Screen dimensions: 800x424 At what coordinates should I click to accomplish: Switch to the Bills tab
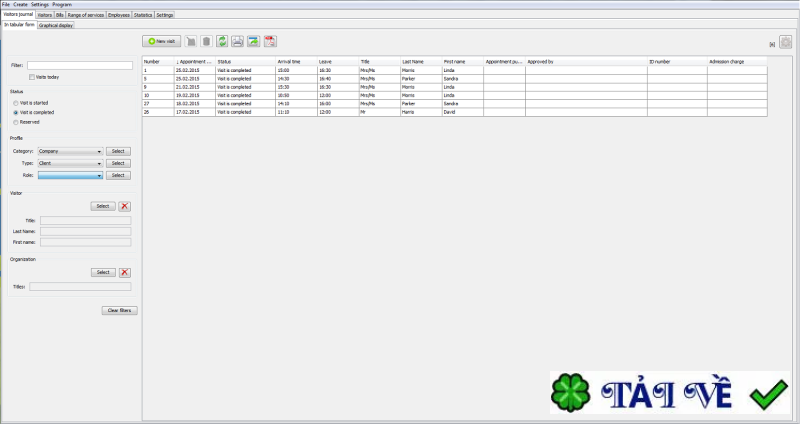(x=60, y=15)
